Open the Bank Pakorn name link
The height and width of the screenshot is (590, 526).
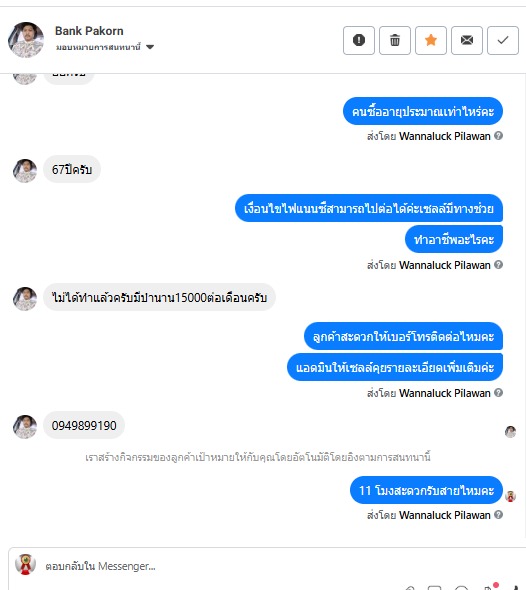click(89, 31)
